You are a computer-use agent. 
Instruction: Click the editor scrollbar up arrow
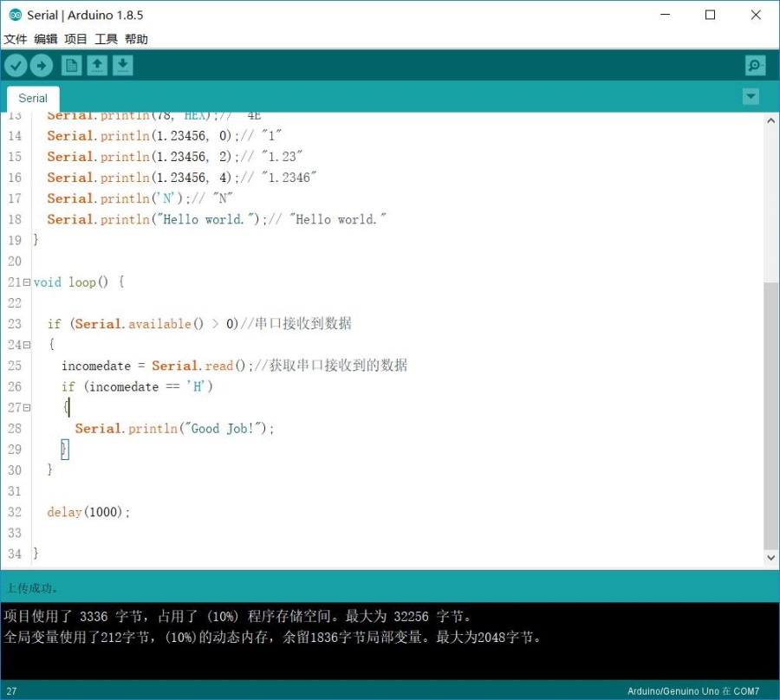[x=770, y=120]
